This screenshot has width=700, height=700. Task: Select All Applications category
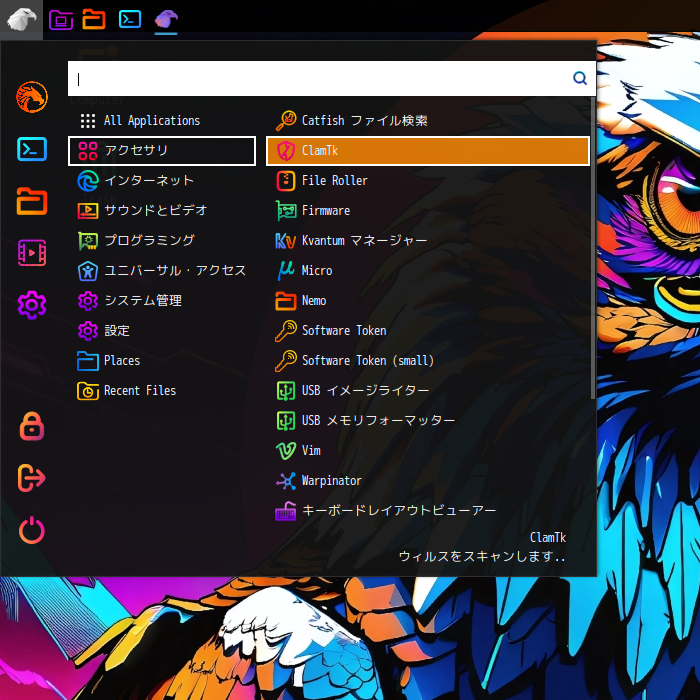point(162,121)
